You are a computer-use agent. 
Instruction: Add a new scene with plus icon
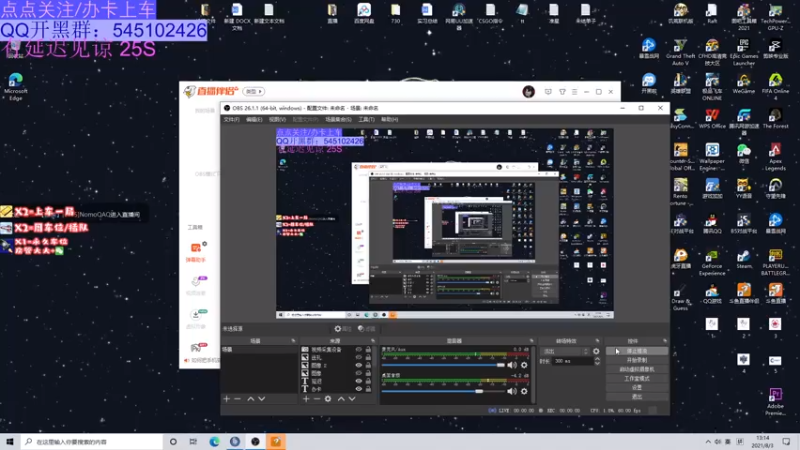[227, 399]
